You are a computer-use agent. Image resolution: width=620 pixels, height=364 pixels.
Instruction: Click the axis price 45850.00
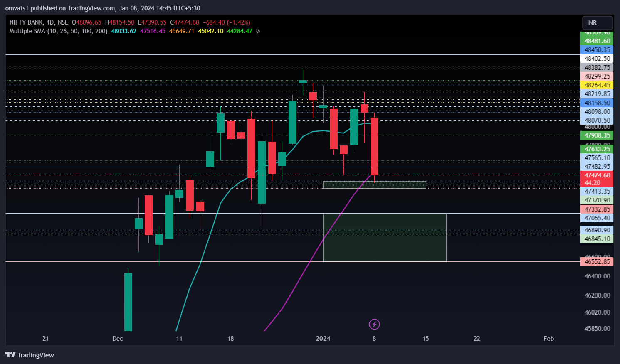point(597,329)
